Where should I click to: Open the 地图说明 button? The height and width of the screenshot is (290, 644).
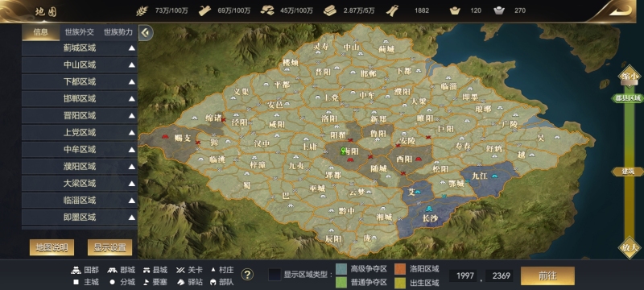point(52,247)
